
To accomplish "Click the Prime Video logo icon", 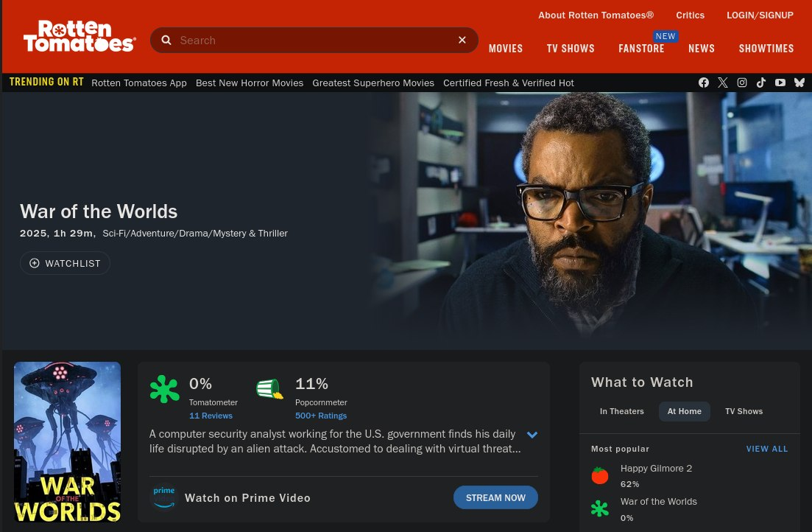I will (163, 497).
